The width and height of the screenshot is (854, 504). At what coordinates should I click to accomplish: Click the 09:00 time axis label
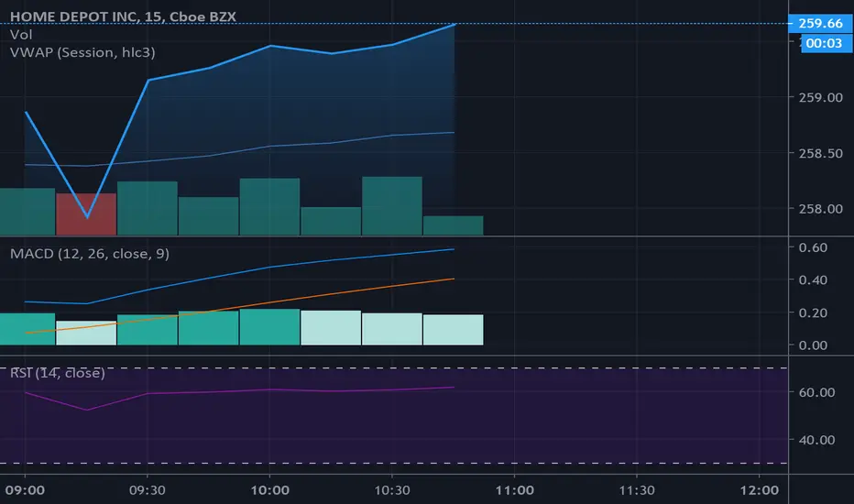(x=25, y=490)
